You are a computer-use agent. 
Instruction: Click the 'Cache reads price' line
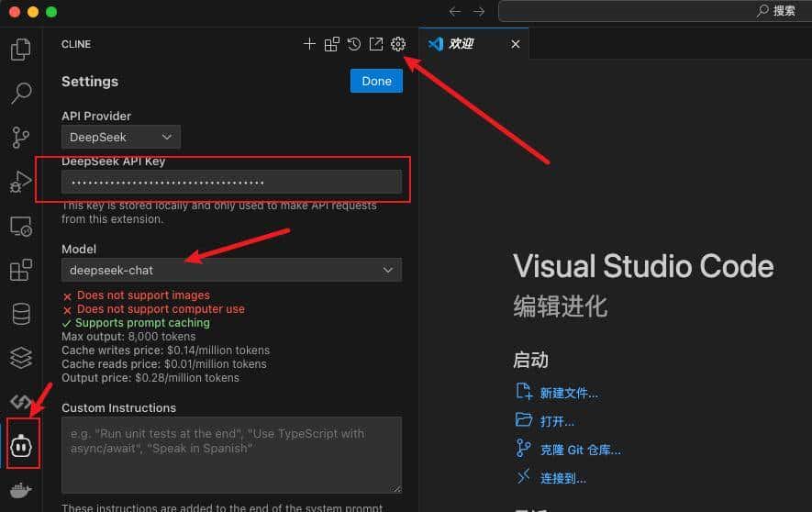pyautogui.click(x=163, y=364)
